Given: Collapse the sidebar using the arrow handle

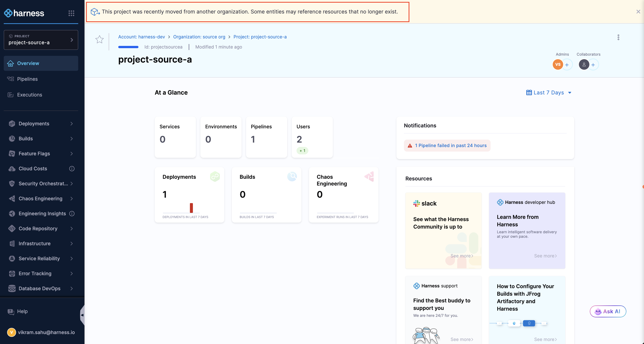Looking at the screenshot, I should click(82, 315).
